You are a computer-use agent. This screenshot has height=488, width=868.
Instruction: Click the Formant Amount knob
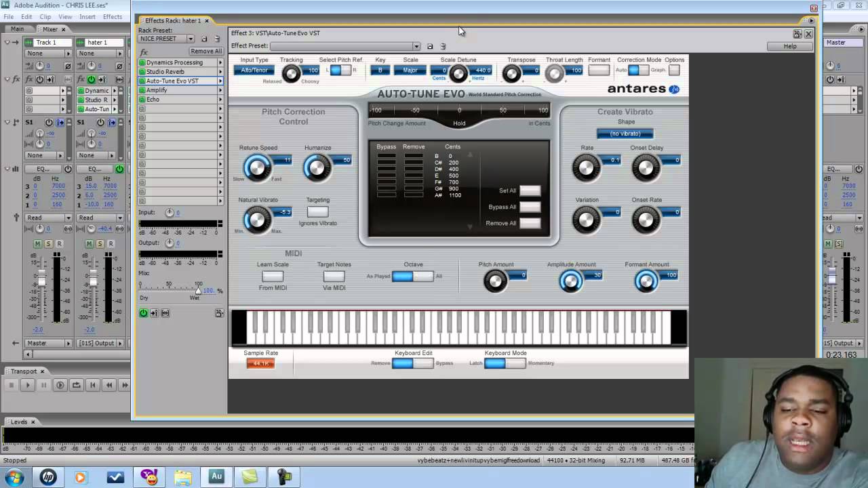click(x=646, y=281)
